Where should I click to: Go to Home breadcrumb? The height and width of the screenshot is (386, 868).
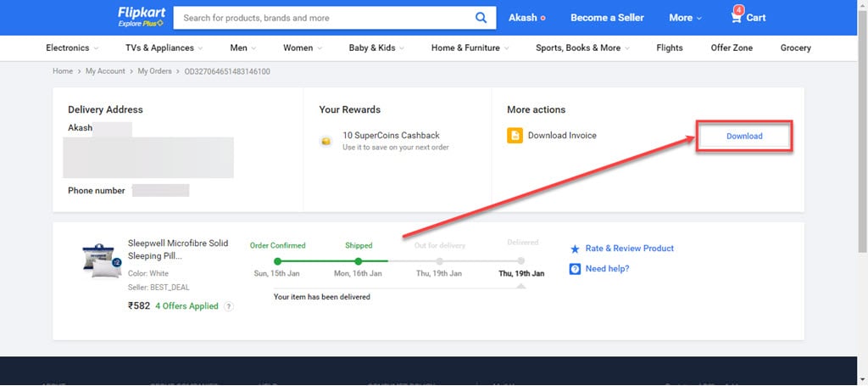(x=63, y=71)
